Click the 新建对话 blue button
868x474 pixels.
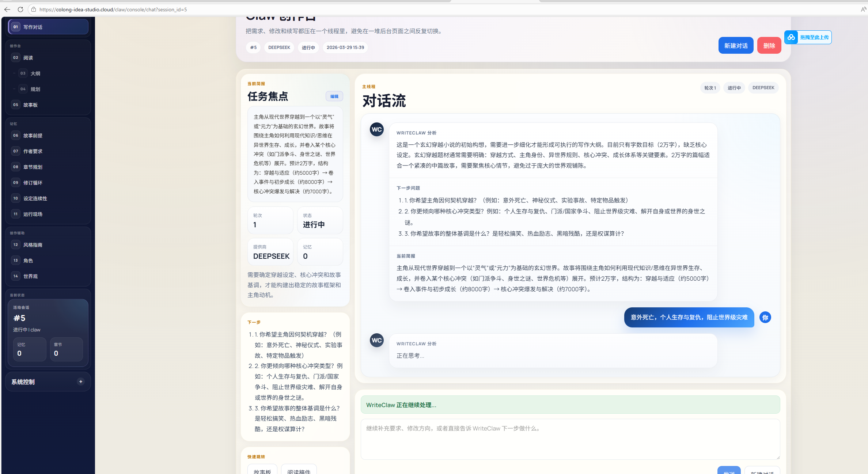click(x=735, y=46)
